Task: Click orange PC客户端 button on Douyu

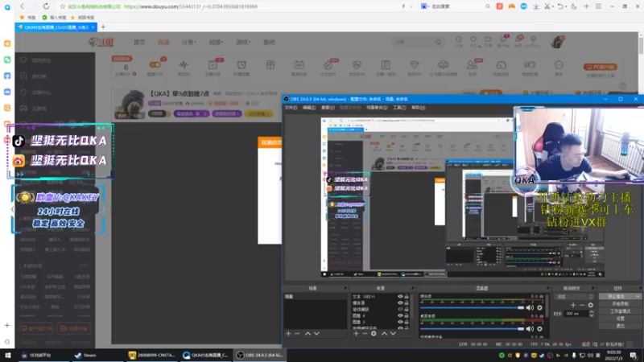Action: click(x=600, y=67)
